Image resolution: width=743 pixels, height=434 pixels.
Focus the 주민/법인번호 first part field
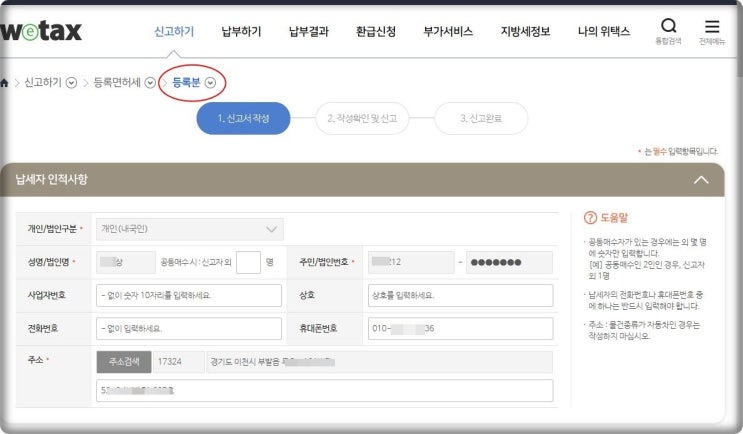click(411, 262)
